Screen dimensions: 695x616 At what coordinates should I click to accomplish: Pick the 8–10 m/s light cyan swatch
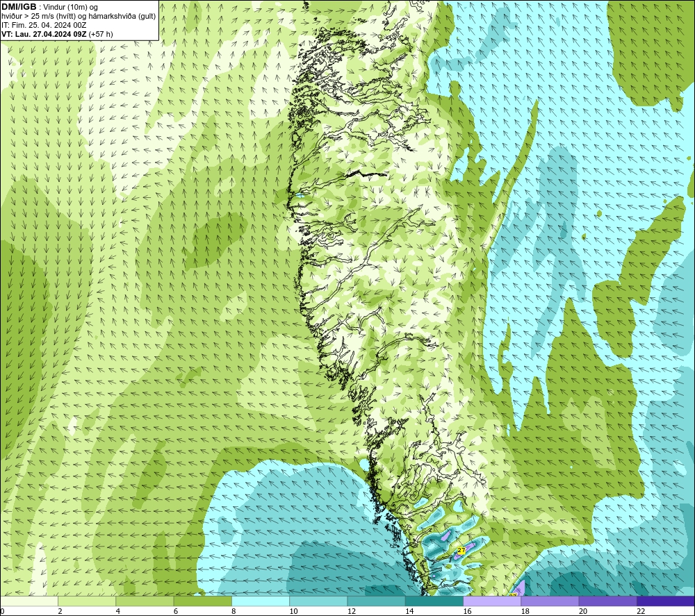pyautogui.click(x=261, y=601)
